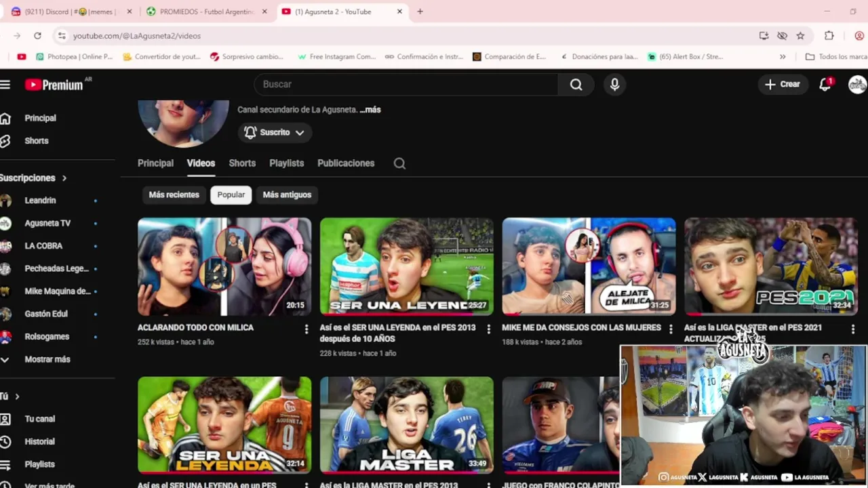The image size is (868, 488).
Task: Click the channel profile picture
Action: (x=183, y=123)
